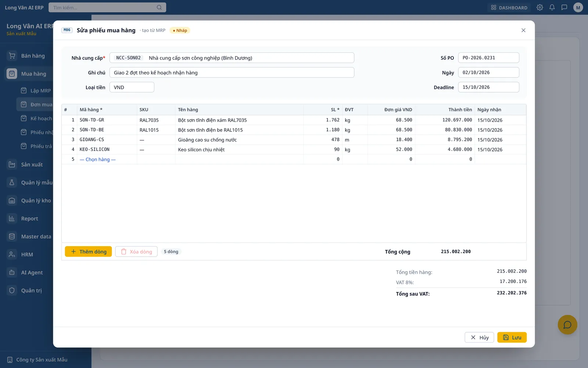Select product via 'Chọn hàng' in row 5
588x368 pixels.
98,159
